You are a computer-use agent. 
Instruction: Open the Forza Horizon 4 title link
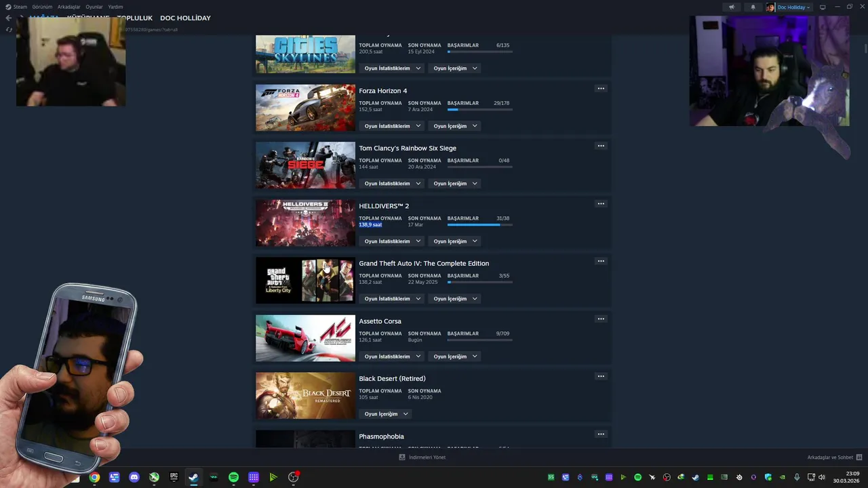coord(383,91)
